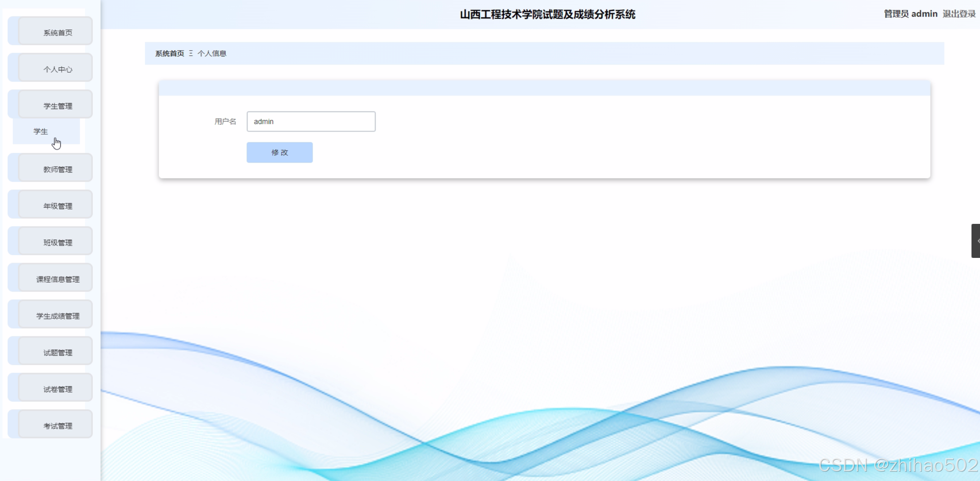
Task: Click the 退出登录 link
Action: [959, 14]
